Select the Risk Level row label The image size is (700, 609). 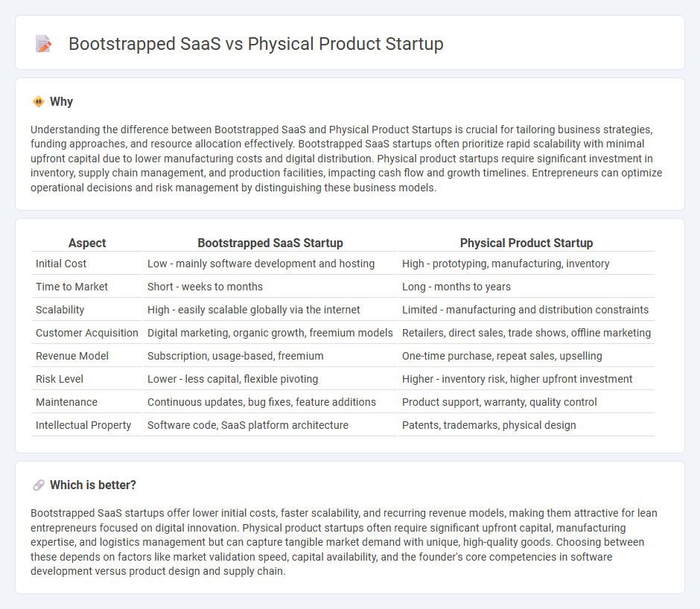[x=60, y=379]
